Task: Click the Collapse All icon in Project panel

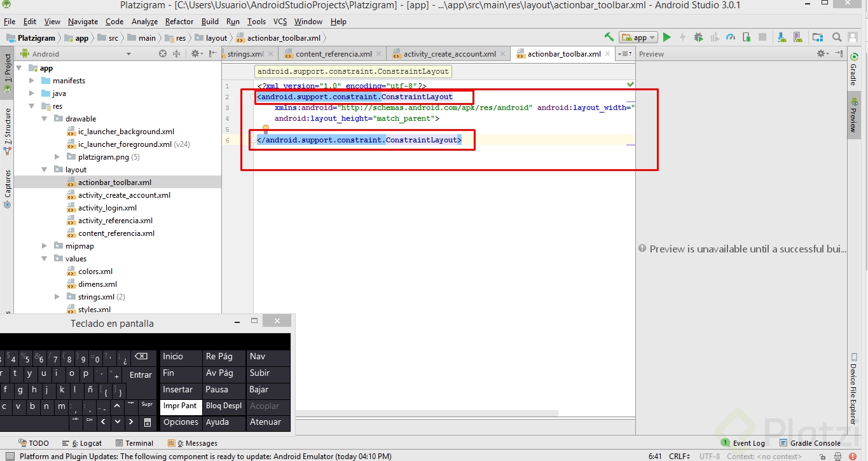Action: pos(177,54)
